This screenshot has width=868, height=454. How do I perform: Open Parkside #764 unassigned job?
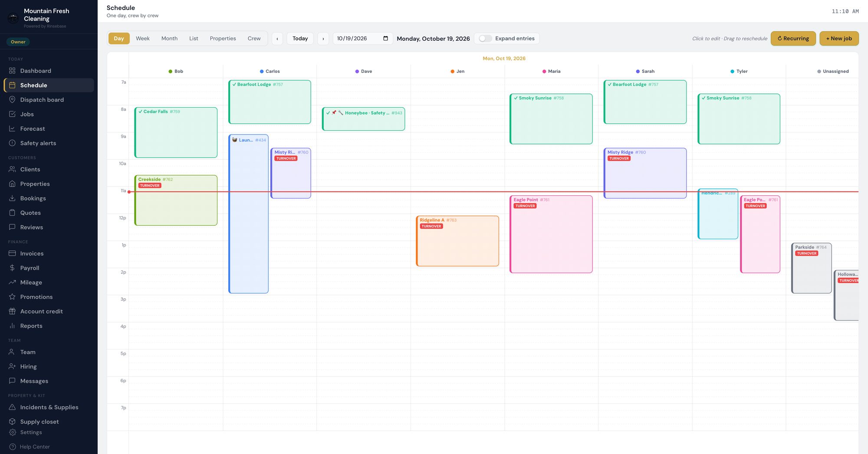coord(811,268)
